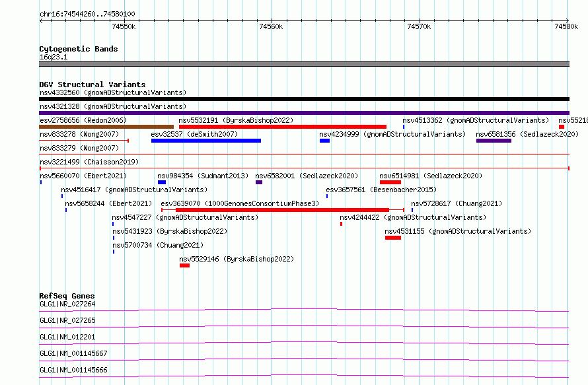Click the 74580k ruler label
Viewport: 588px width, 385px height.
566,26
